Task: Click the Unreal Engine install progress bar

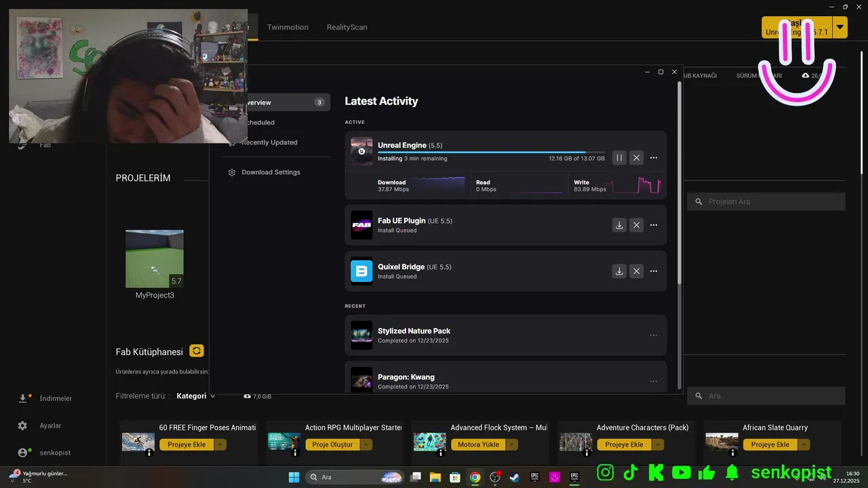Action: [x=491, y=152]
